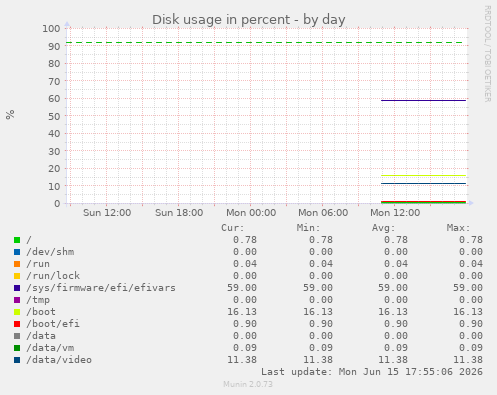
Task: Click the graph title Disk usage in percent
Action: click(x=249, y=20)
